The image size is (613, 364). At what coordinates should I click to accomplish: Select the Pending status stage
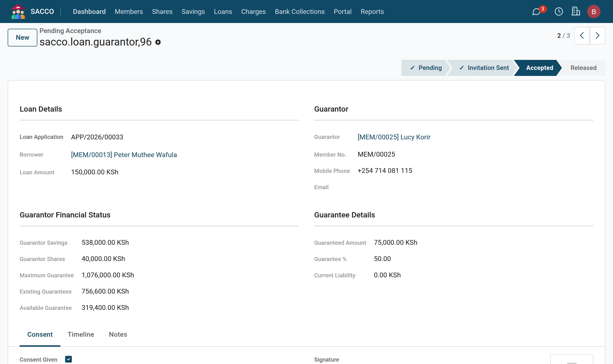[x=426, y=68]
